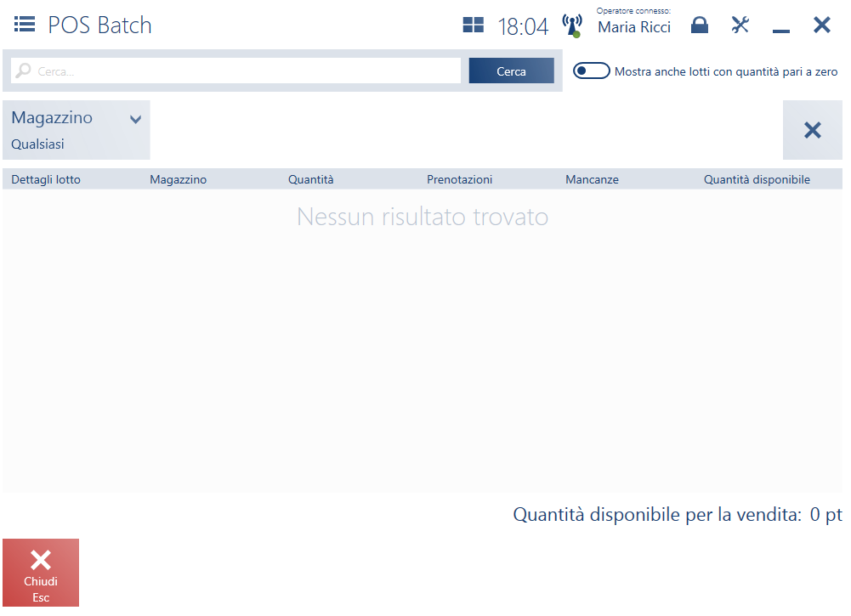Open the tile dashboard grid icon

473,25
